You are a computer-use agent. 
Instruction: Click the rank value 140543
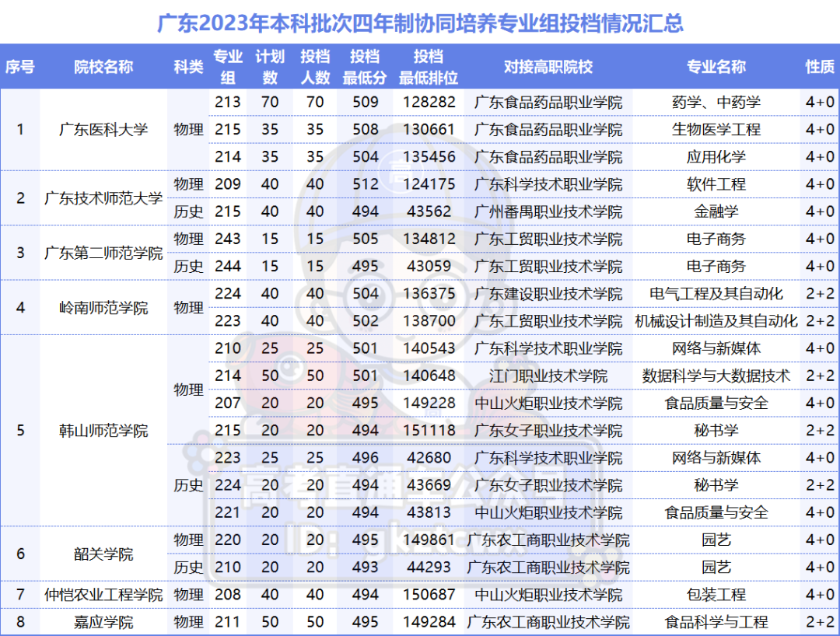429,348
